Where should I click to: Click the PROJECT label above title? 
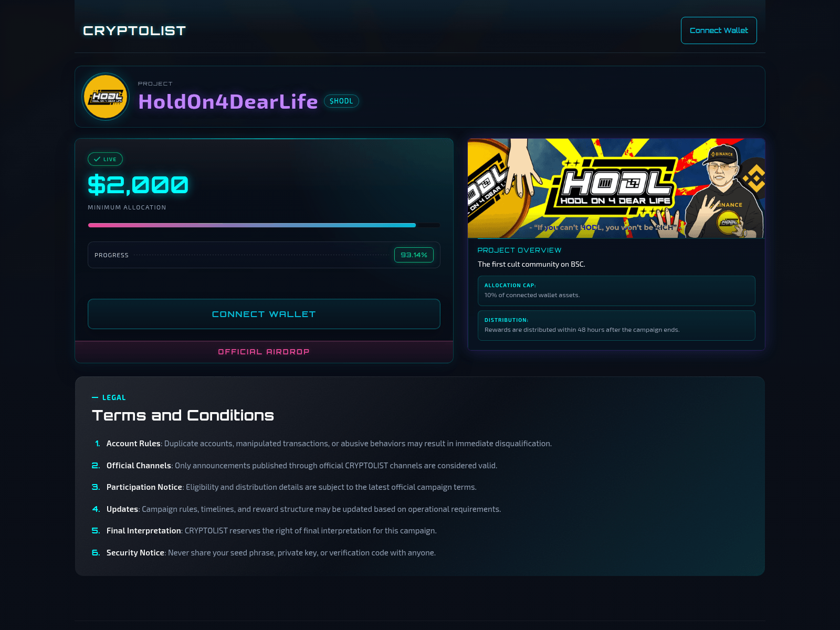tap(155, 83)
